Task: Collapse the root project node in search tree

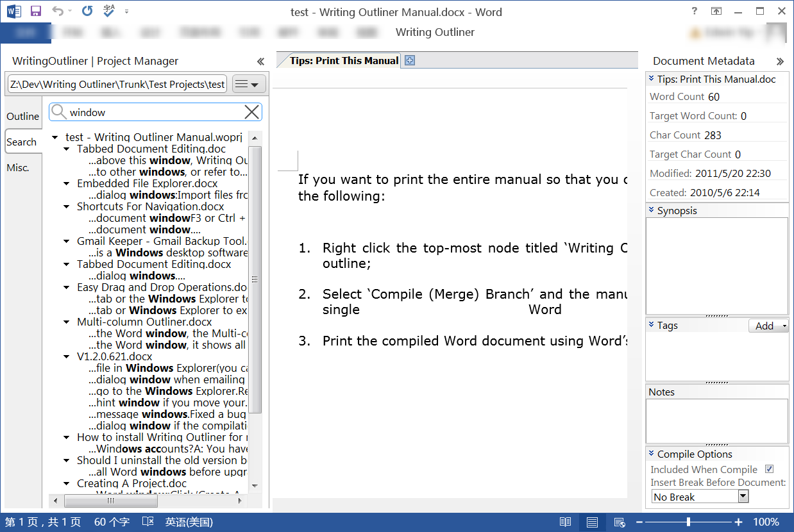Action: (55, 137)
